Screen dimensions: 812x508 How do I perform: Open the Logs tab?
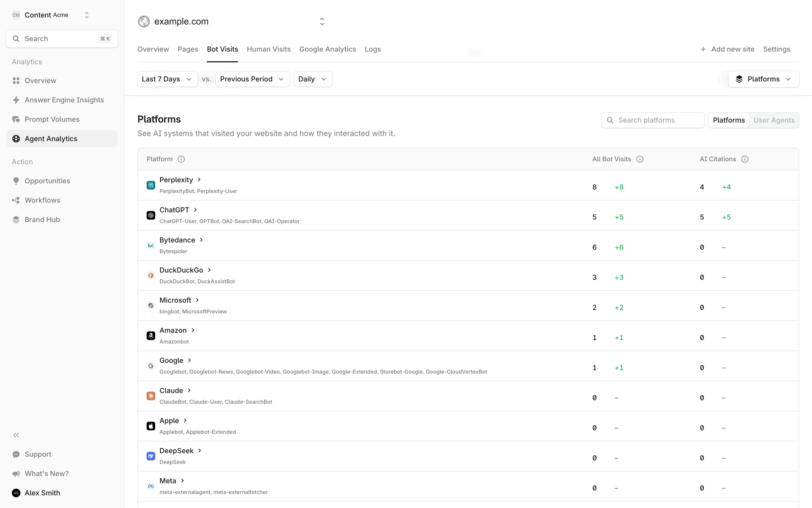(373, 49)
